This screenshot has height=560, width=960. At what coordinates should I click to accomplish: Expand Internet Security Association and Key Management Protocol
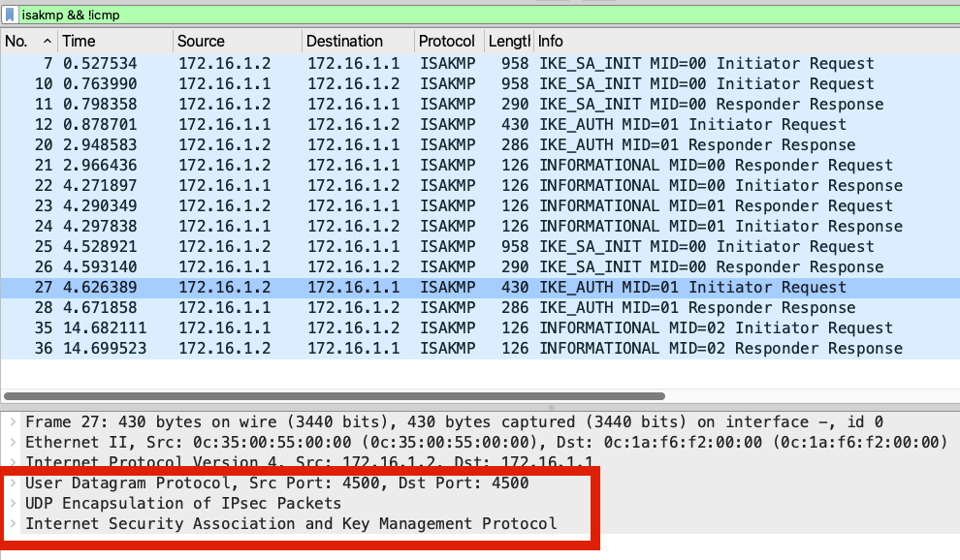13,523
